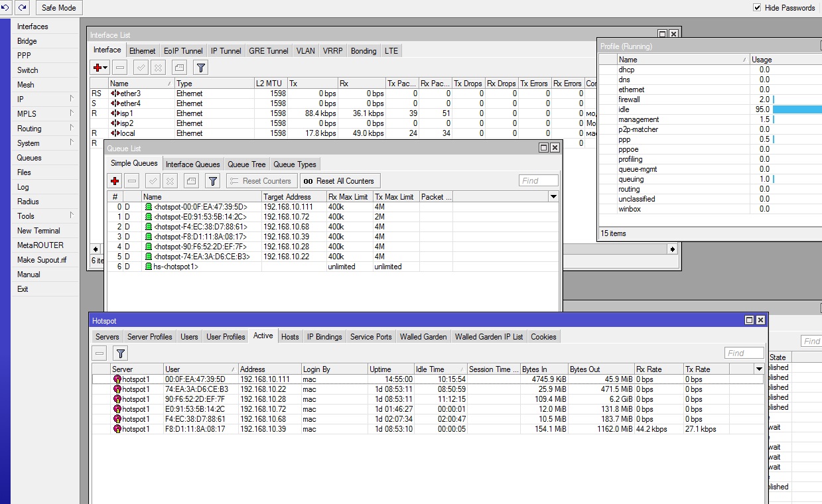Viewport: 822px width, 504px height.
Task: Click right scroll arrow of Interface List scrollbar
Action: click(672, 249)
